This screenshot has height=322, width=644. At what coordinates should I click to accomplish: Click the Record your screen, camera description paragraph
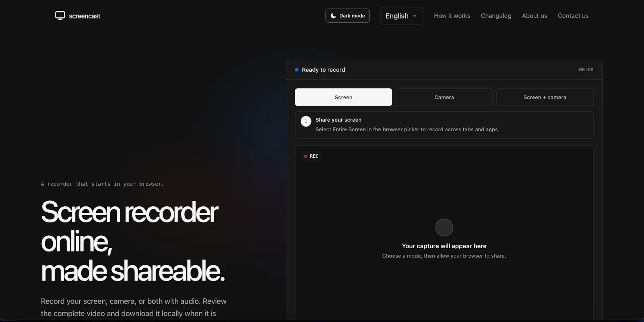[x=134, y=307]
